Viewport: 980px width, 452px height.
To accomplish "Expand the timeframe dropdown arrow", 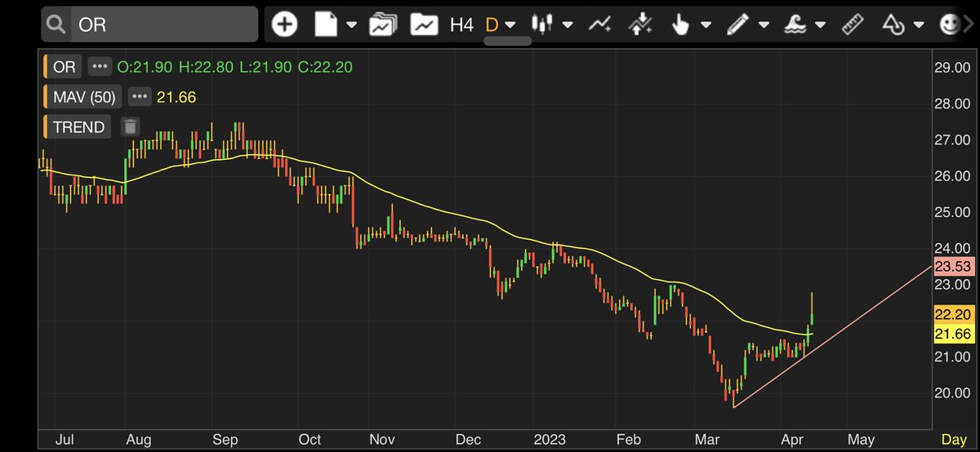I will (510, 24).
